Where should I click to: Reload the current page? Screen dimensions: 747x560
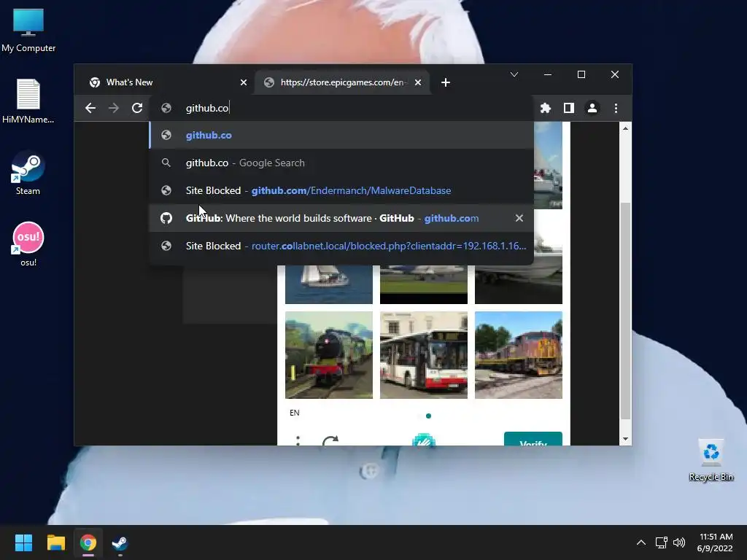click(137, 108)
